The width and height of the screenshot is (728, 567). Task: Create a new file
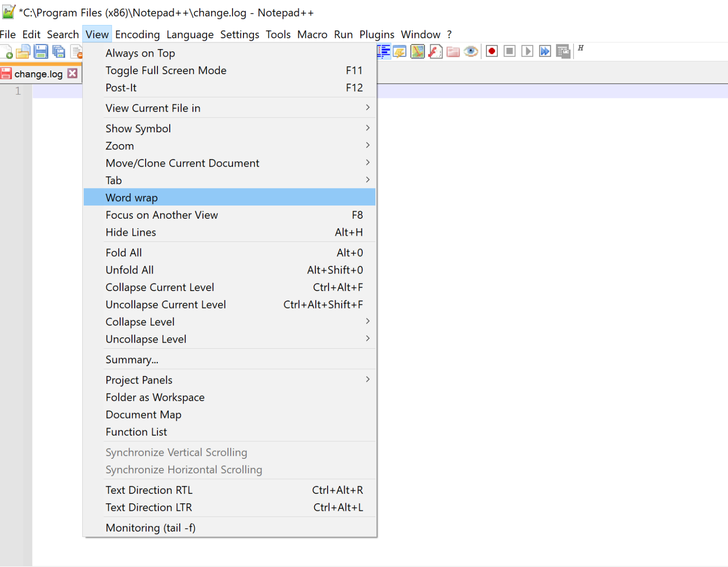[7, 51]
